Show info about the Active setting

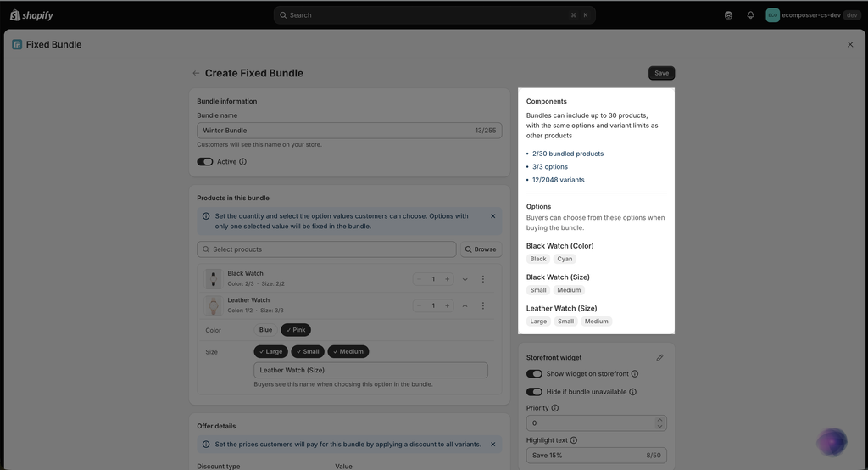point(243,162)
